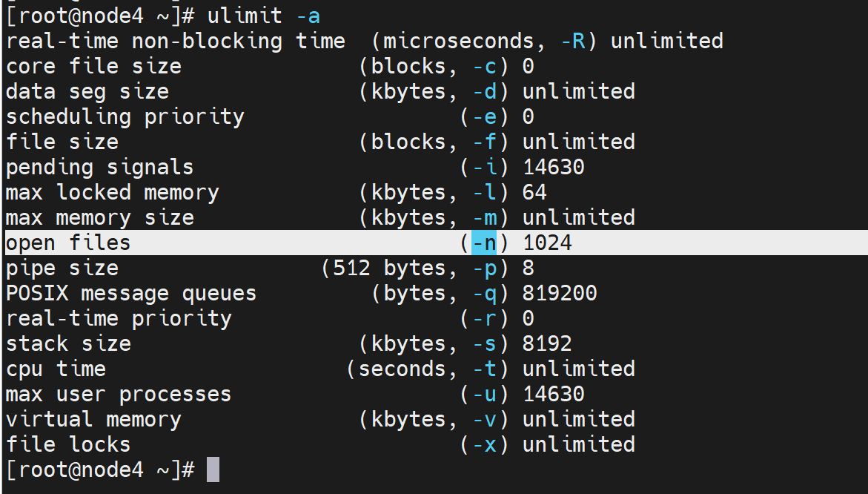Click the "file locks" unlimited value
Image resolution: width=868 pixels, height=494 pixels.
click(578, 444)
